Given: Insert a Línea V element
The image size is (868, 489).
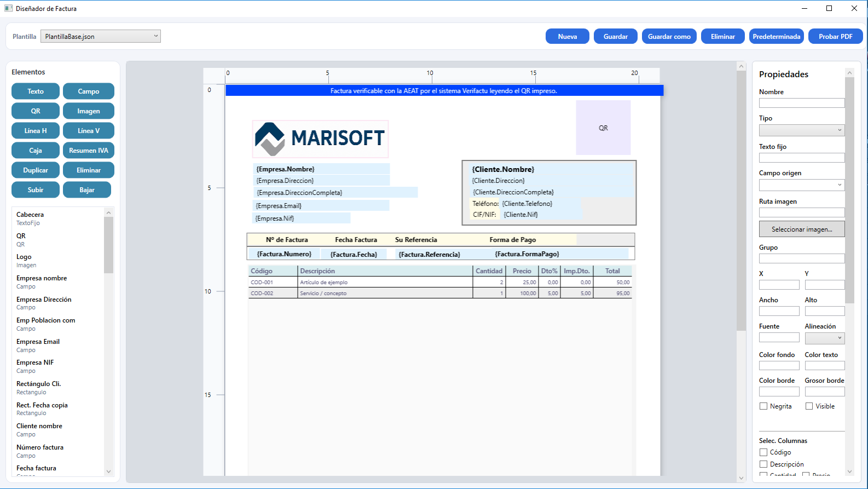Looking at the screenshot, I should pyautogui.click(x=89, y=131).
